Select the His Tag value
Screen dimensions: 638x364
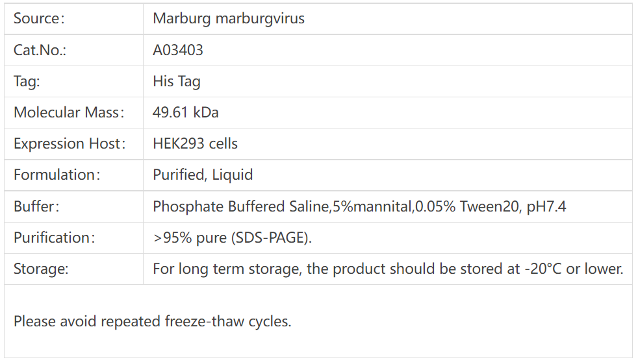[x=177, y=82]
